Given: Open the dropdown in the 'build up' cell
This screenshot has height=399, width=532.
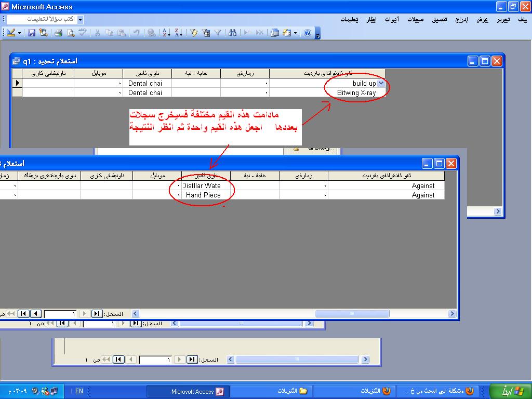Looking at the screenshot, I should click(381, 83).
